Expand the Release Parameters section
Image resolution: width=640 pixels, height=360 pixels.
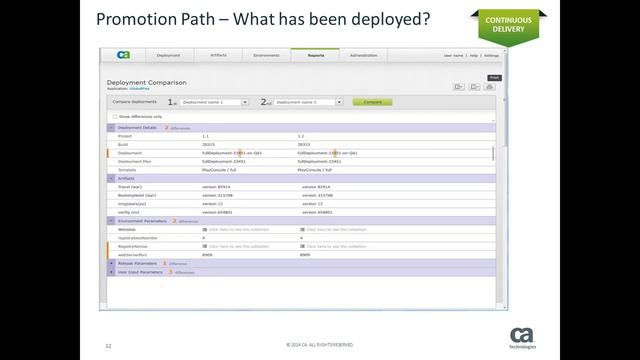pos(111,263)
